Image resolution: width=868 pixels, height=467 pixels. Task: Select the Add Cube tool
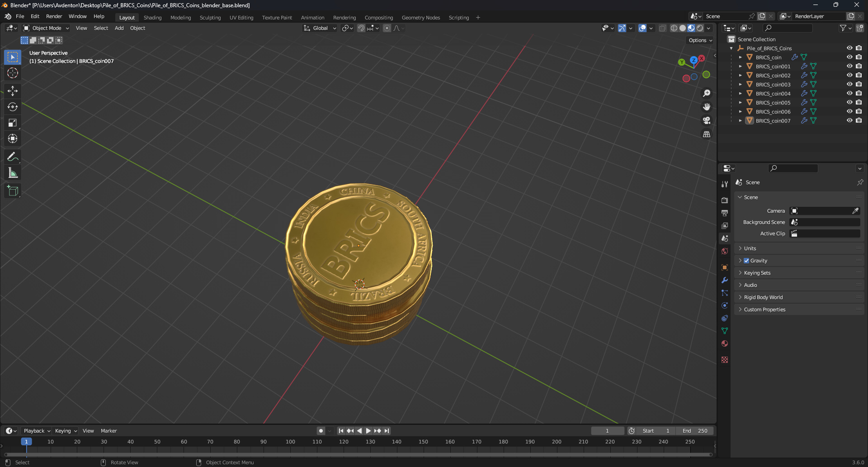[13, 191]
